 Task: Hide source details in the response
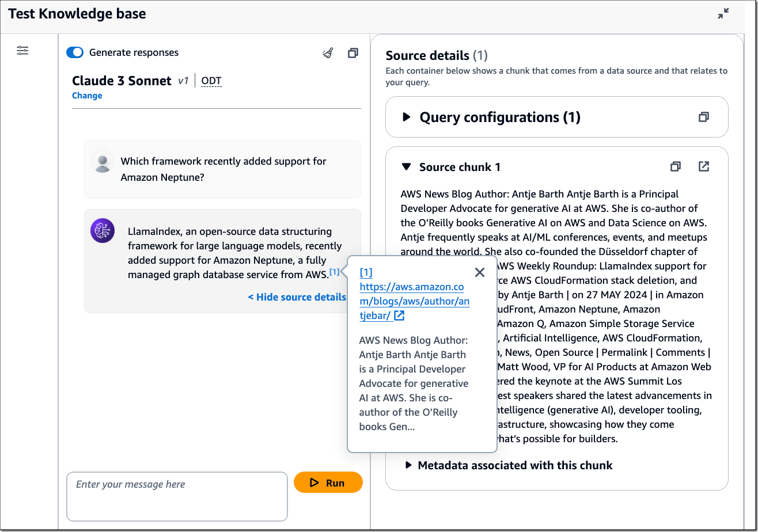pyautogui.click(x=297, y=297)
